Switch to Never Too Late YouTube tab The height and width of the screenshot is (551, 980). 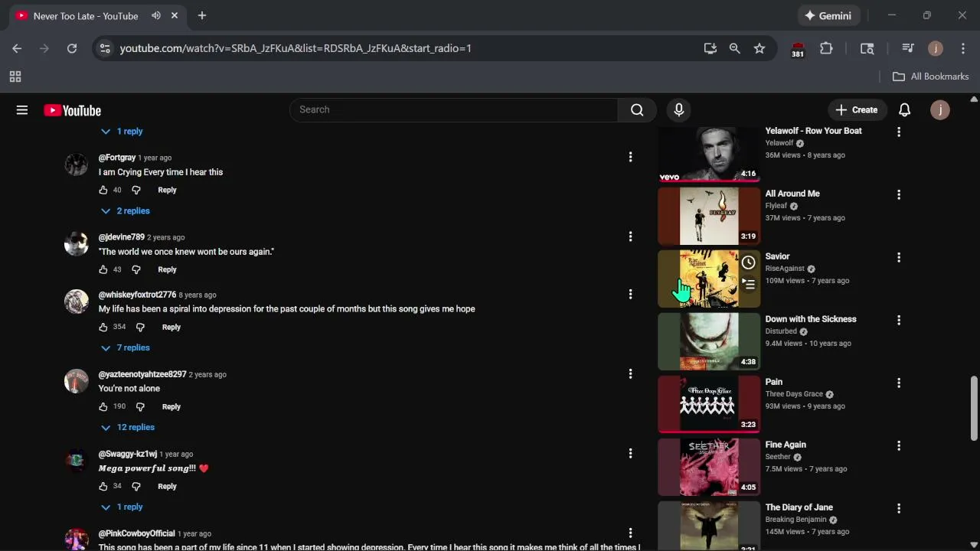pos(96,15)
